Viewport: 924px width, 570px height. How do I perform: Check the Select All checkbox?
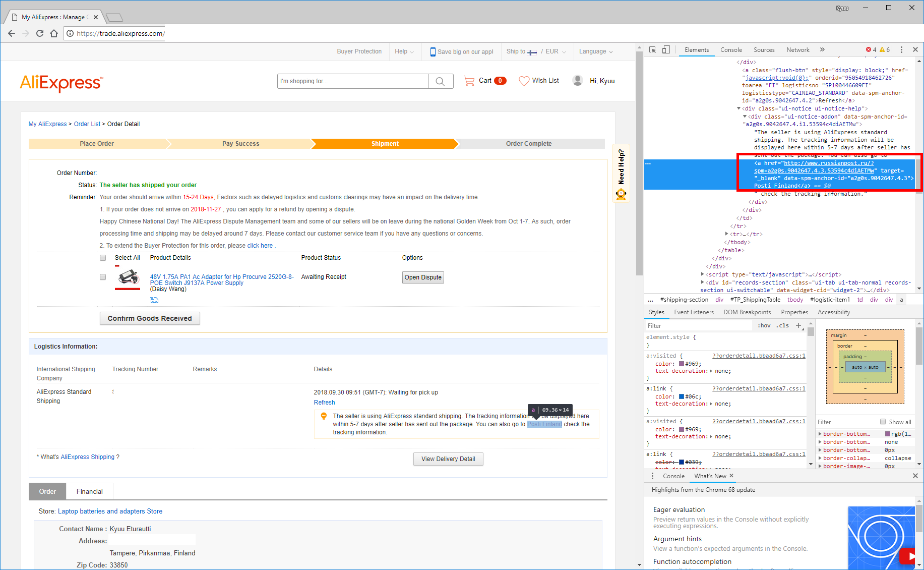pyautogui.click(x=103, y=258)
